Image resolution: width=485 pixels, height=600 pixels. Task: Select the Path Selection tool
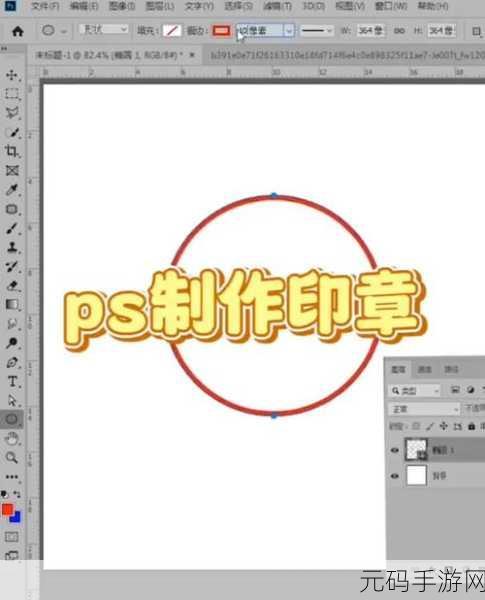tap(11, 400)
